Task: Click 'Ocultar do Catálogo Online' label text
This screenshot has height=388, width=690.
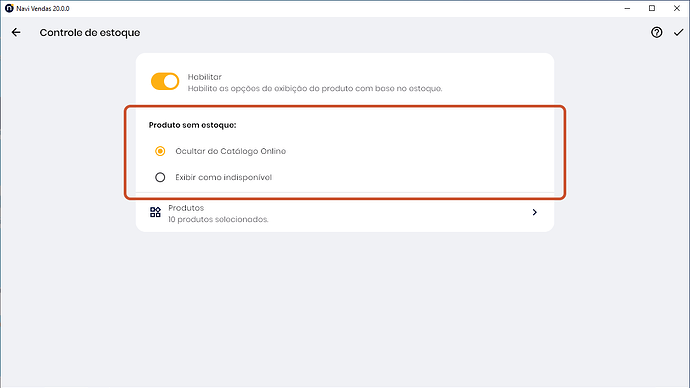Action: pos(231,151)
